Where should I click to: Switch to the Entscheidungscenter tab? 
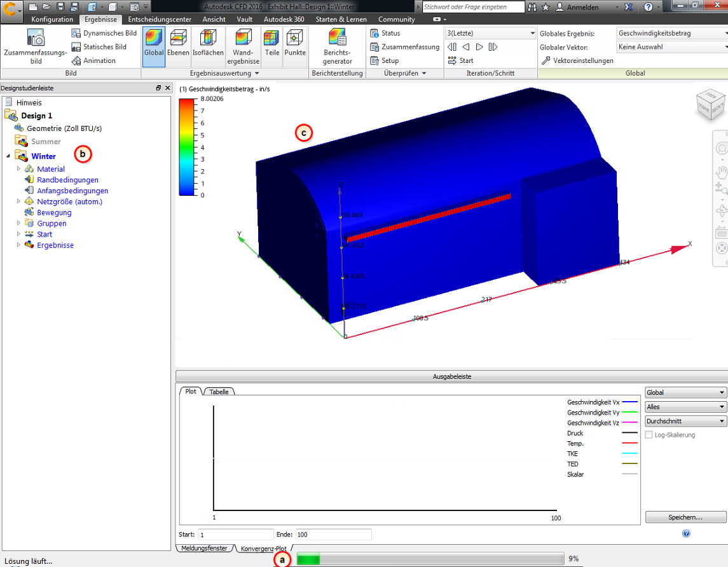click(160, 20)
